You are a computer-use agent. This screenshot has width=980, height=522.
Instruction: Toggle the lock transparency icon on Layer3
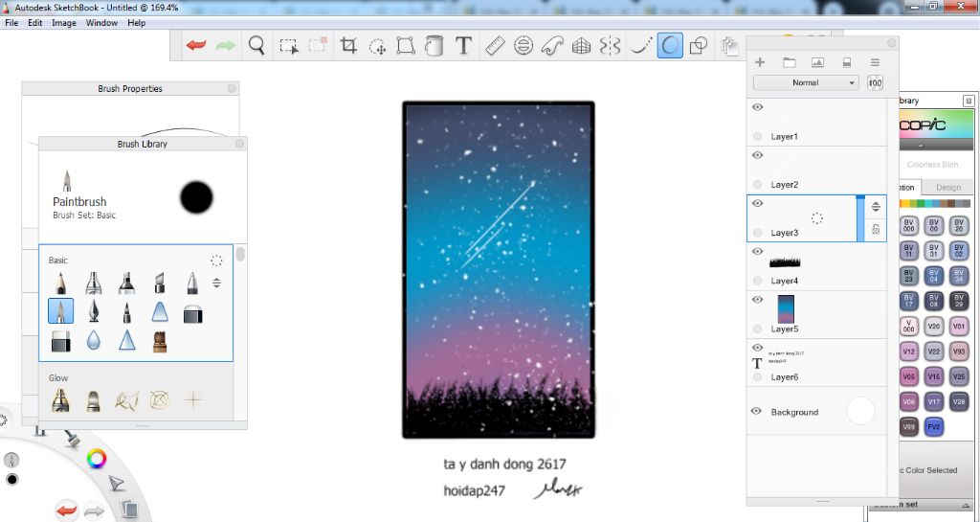pyautogui.click(x=876, y=230)
